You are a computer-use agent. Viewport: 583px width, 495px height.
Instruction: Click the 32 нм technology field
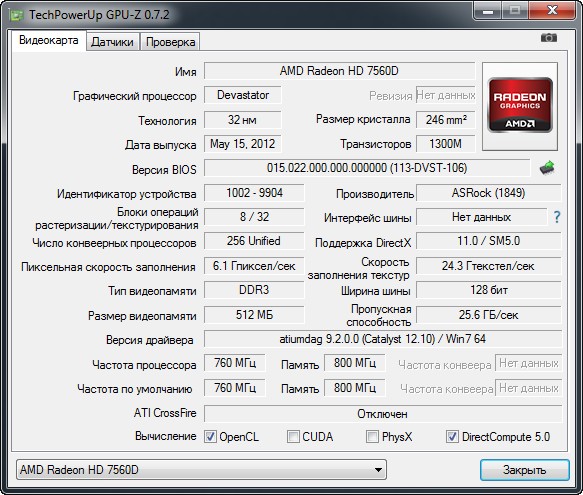(x=243, y=120)
